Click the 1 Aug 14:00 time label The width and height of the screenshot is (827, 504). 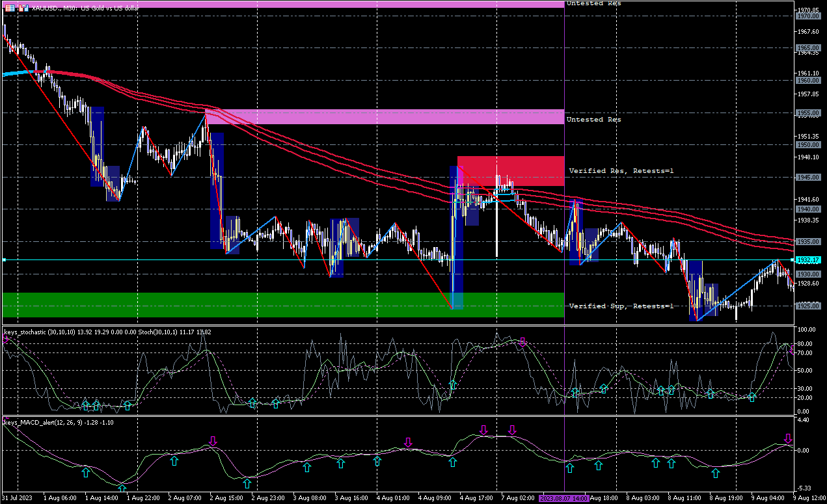(102, 498)
